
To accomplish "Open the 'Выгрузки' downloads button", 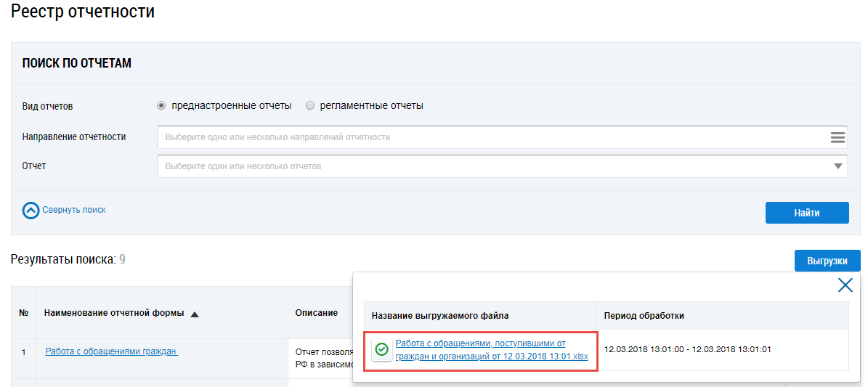I will (827, 261).
